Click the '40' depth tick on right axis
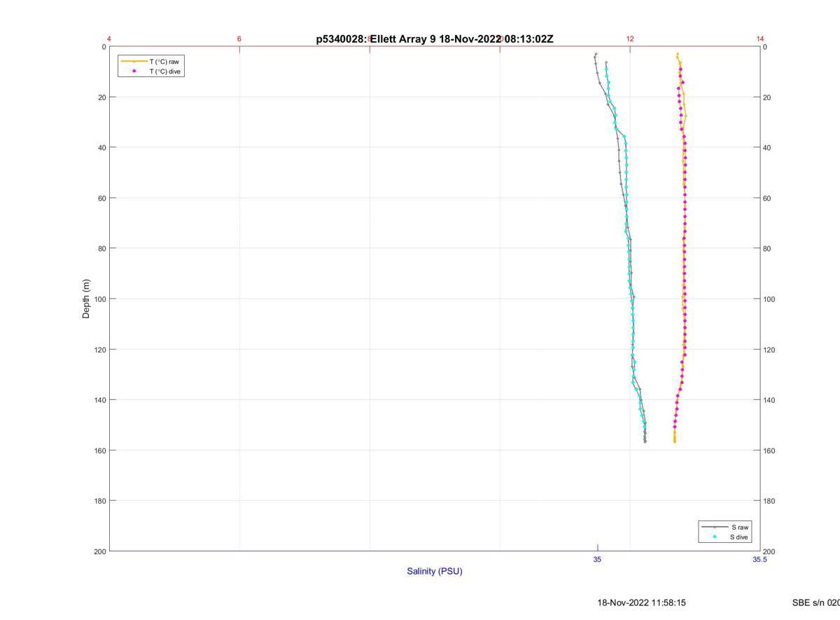The image size is (840, 620). point(767,148)
